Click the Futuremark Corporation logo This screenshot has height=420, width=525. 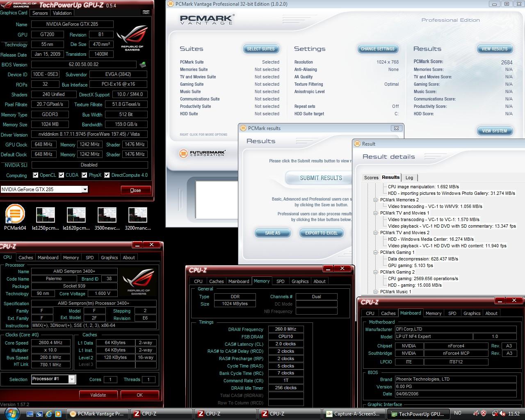pos(203,153)
